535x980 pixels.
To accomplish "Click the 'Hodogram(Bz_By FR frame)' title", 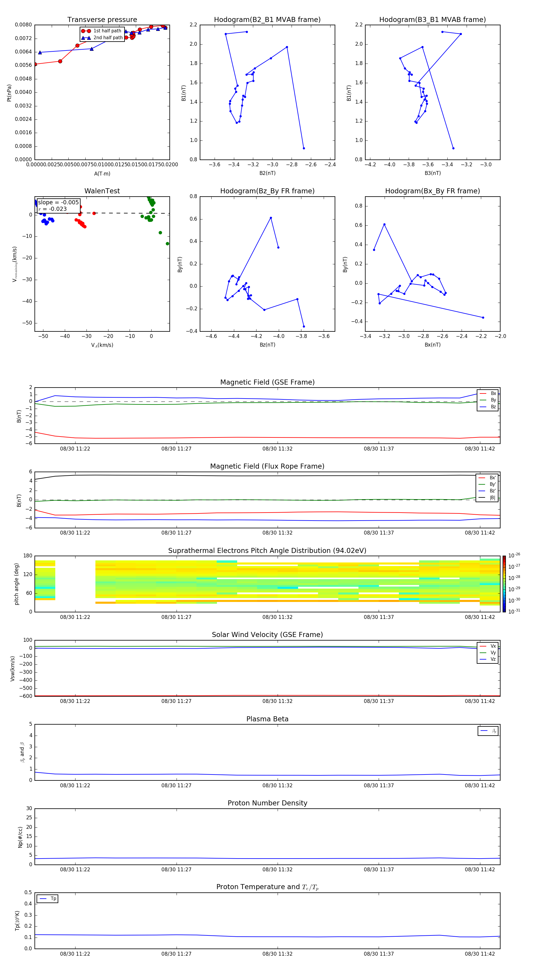I will coord(267,191).
